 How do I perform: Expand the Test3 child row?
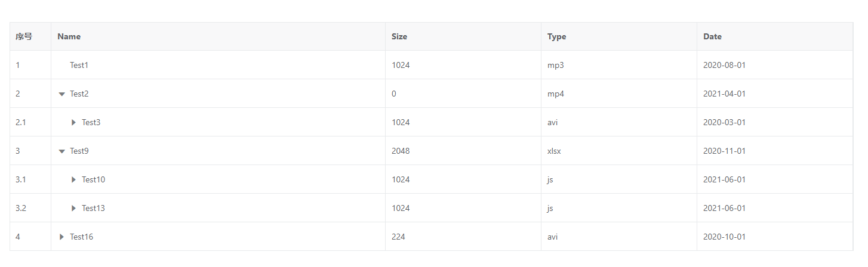tap(73, 123)
